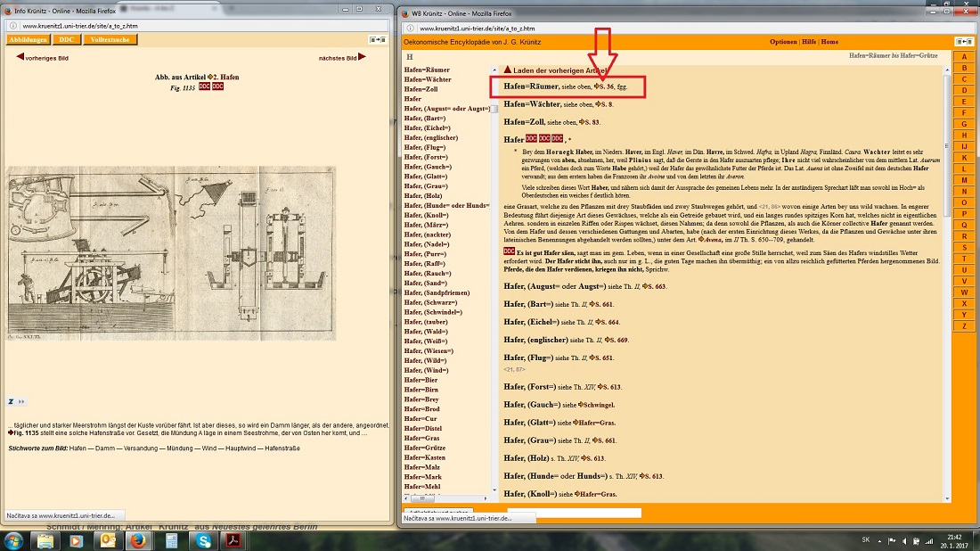
Task: Click the harbor engraving illustration
Action: pyautogui.click(x=171, y=252)
